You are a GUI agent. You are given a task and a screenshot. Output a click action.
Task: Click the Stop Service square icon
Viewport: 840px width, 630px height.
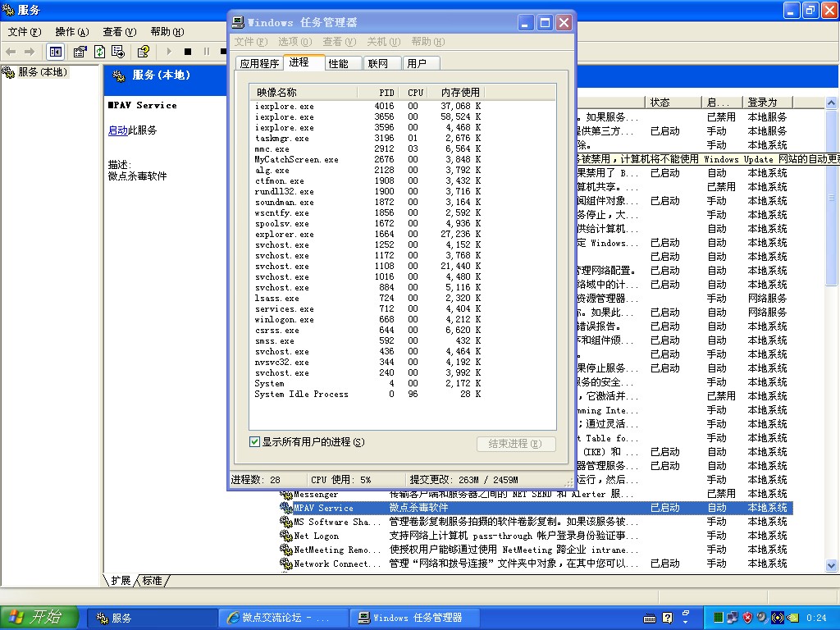pyautogui.click(x=188, y=52)
